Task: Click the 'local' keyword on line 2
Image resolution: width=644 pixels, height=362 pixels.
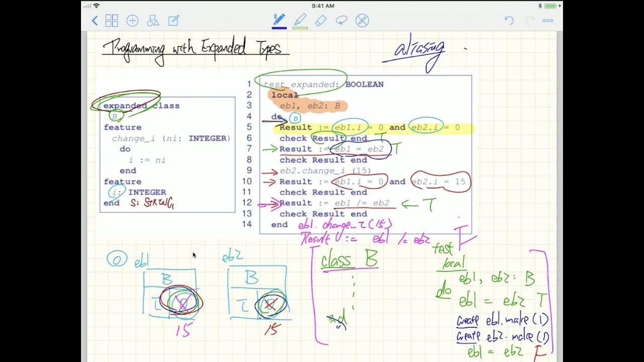Action: click(285, 95)
